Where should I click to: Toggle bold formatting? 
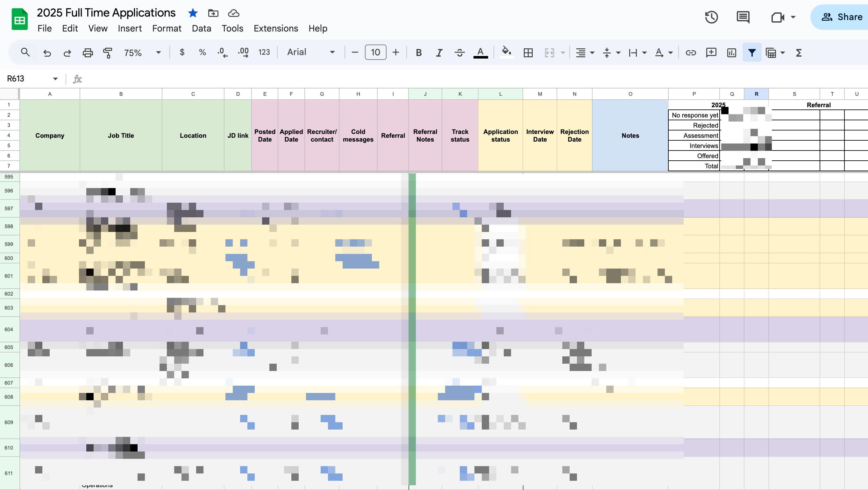coord(418,52)
